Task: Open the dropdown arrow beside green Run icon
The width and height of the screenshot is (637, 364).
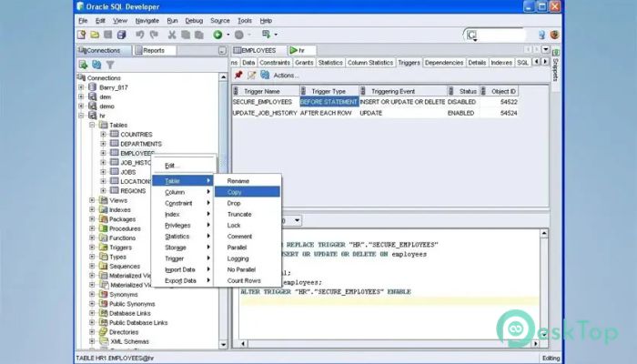Action: point(227,35)
